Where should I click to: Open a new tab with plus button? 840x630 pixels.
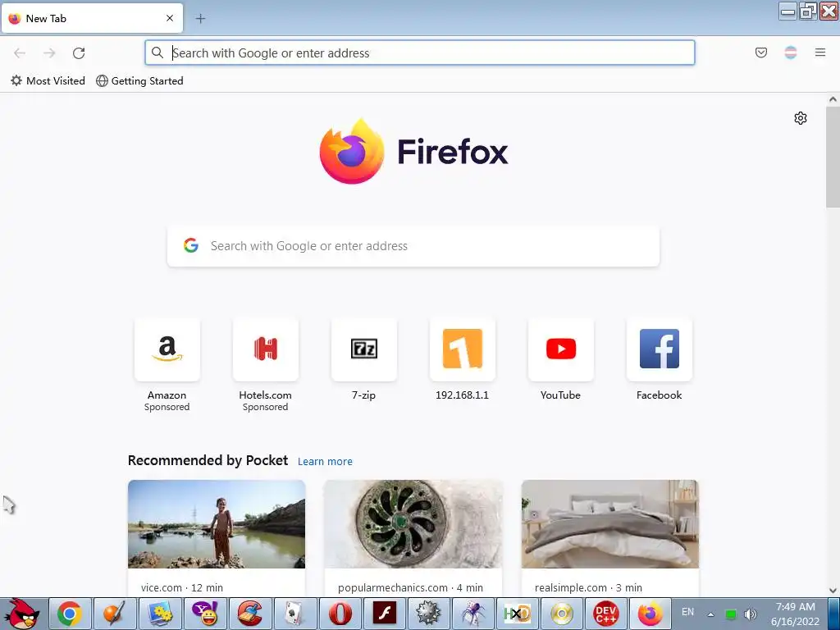click(200, 19)
